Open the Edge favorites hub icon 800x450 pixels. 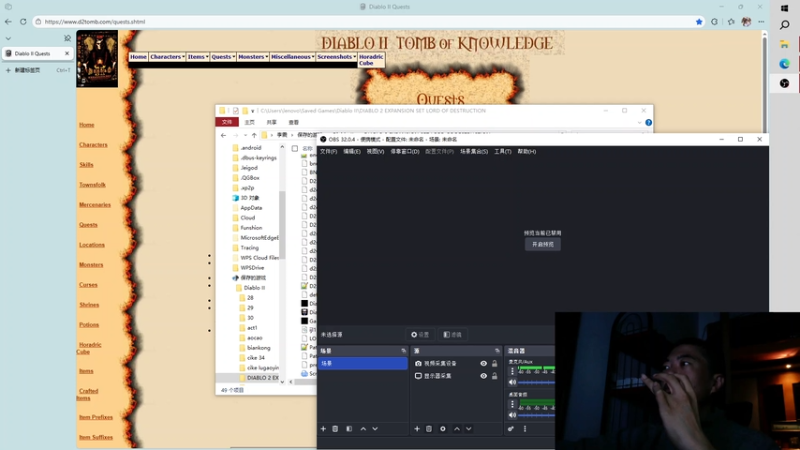[731, 21]
